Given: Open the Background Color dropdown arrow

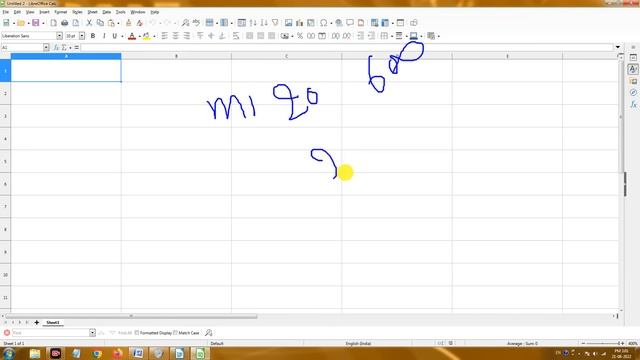Looking at the screenshot, I should pos(154,36).
